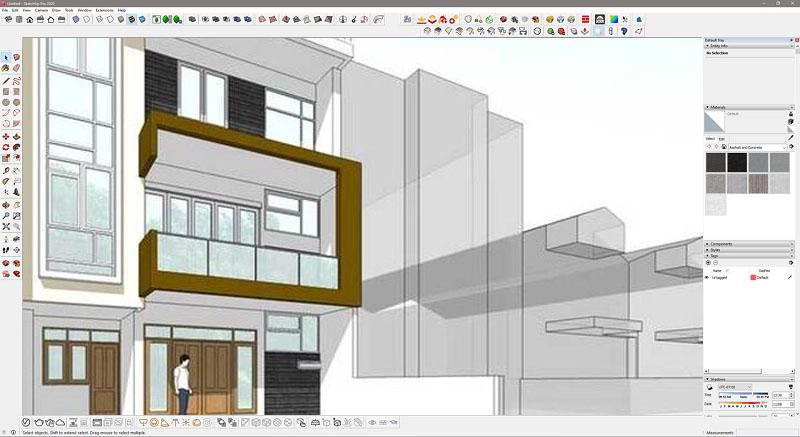Viewport: 800px width, 437px height.
Task: Click the tag dashes Default pencil icon
Action: [790, 277]
